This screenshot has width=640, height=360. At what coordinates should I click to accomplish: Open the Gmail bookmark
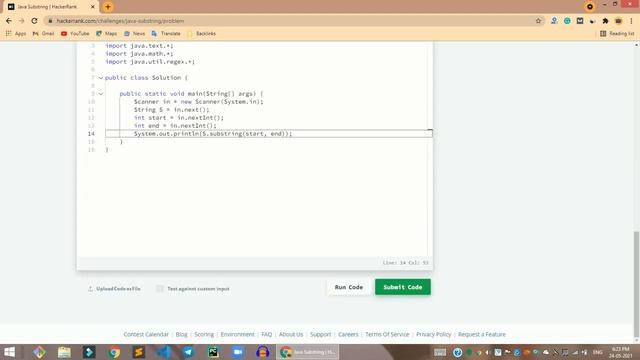pos(43,33)
